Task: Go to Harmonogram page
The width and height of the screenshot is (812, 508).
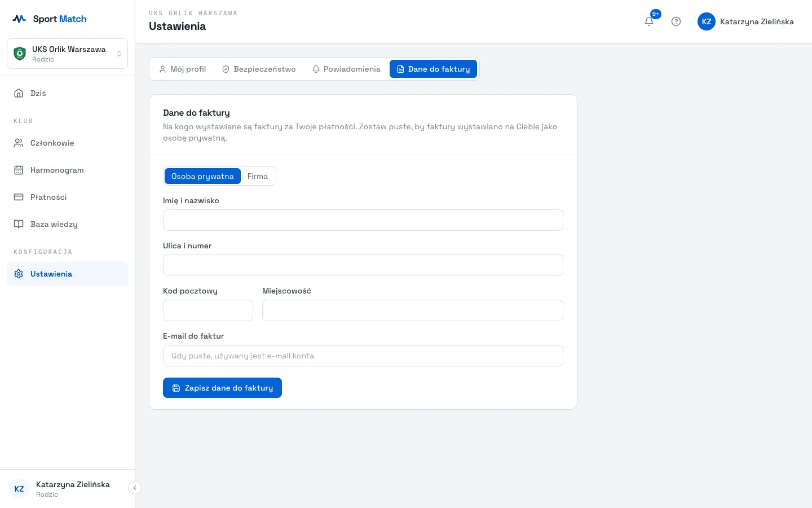Action: [68, 170]
